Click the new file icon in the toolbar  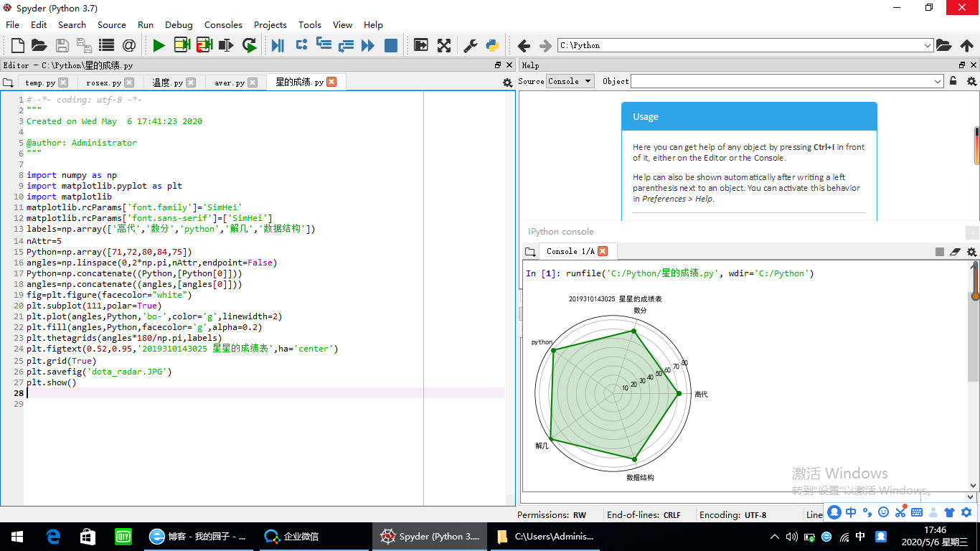point(18,45)
